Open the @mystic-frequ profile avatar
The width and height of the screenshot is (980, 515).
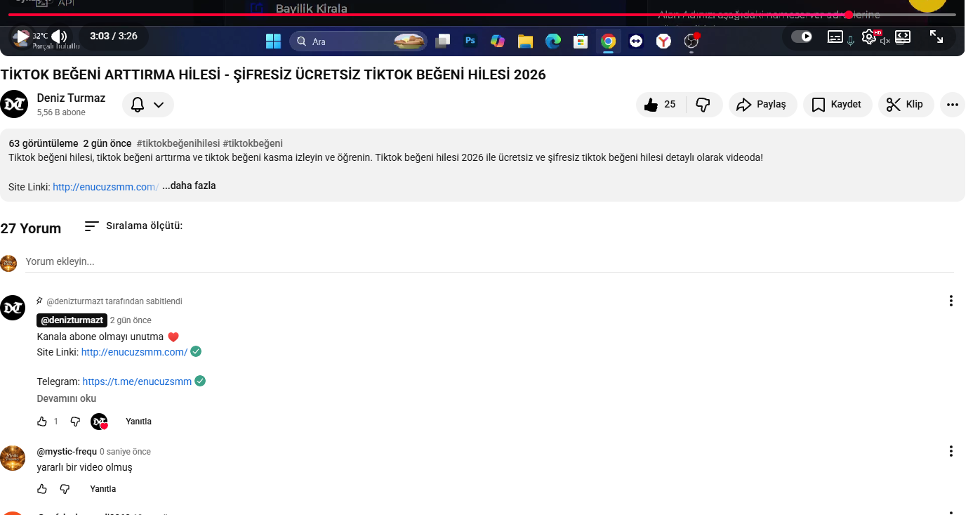pyautogui.click(x=13, y=459)
